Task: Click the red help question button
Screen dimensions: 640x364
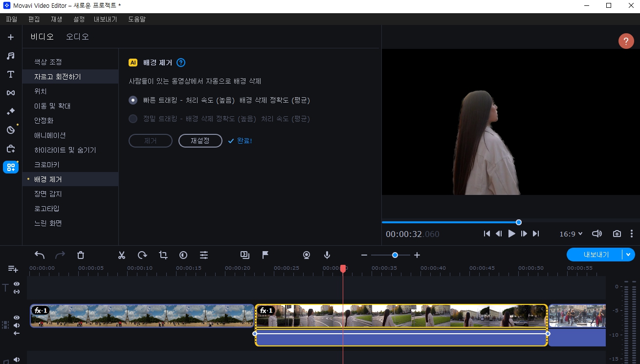Action: [x=626, y=41]
